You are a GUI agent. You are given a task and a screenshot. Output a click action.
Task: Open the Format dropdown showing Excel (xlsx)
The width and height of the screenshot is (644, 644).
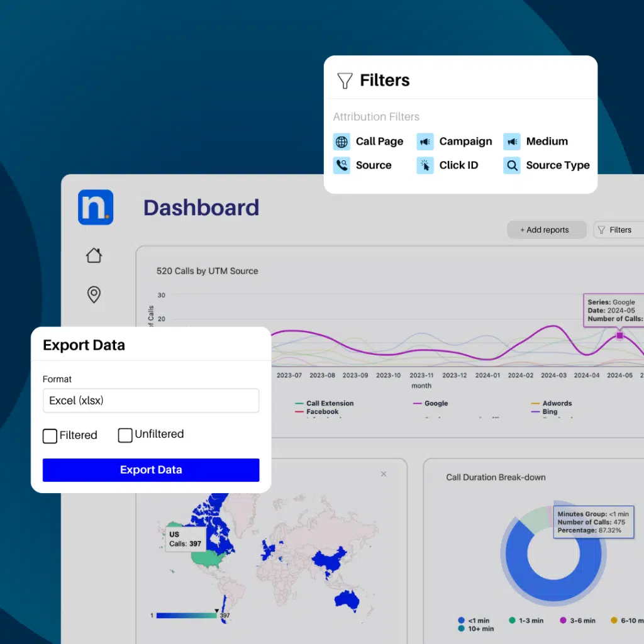pyautogui.click(x=151, y=401)
